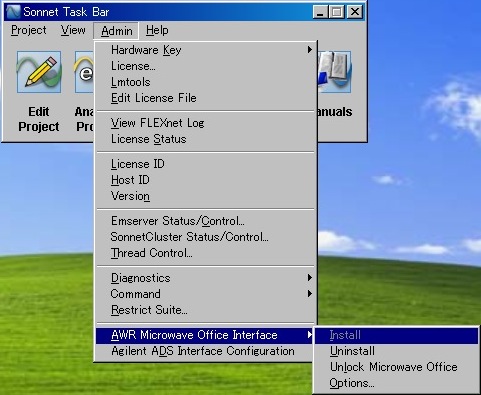Open Thread Control... dialog

click(x=205, y=253)
